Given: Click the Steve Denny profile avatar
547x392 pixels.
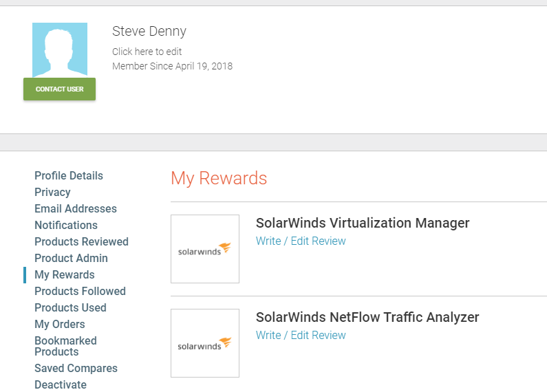Looking at the screenshot, I should 60,50.
